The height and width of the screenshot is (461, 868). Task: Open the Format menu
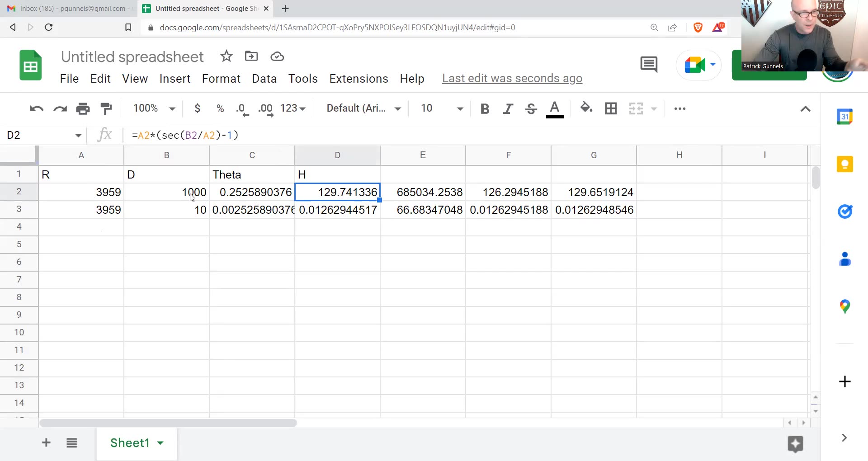(x=221, y=79)
